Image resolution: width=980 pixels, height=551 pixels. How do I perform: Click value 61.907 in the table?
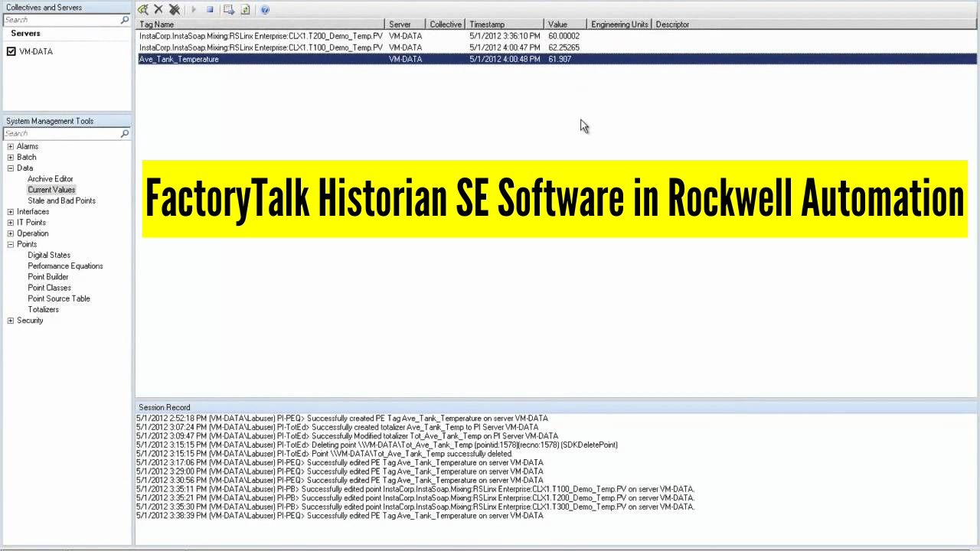pyautogui.click(x=560, y=59)
